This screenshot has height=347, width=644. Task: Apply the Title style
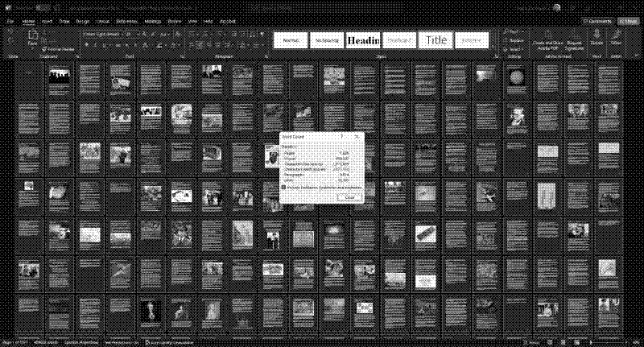click(436, 40)
